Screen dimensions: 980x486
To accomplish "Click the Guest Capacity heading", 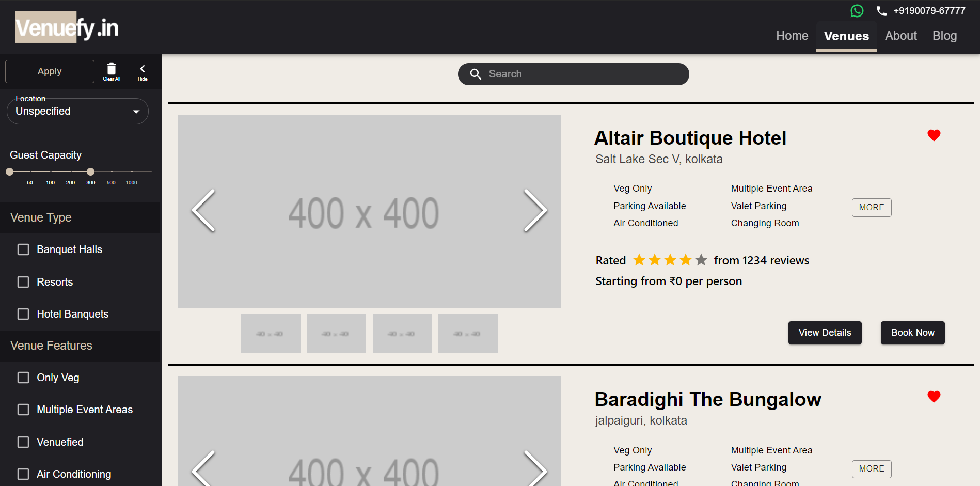I will tap(45, 155).
